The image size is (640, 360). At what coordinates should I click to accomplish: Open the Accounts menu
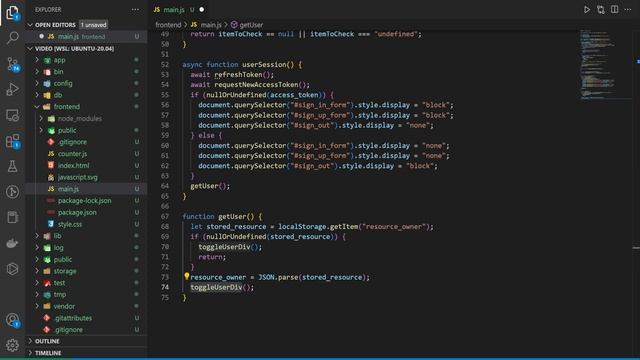coord(13,320)
